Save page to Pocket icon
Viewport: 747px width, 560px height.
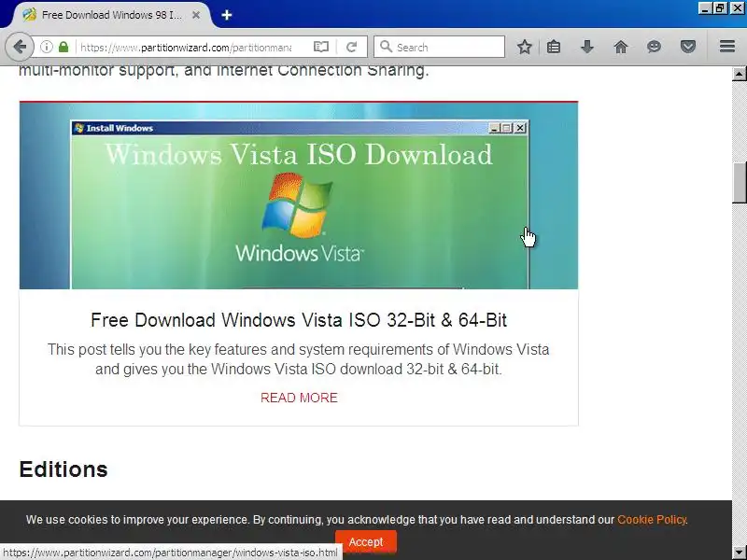688,47
